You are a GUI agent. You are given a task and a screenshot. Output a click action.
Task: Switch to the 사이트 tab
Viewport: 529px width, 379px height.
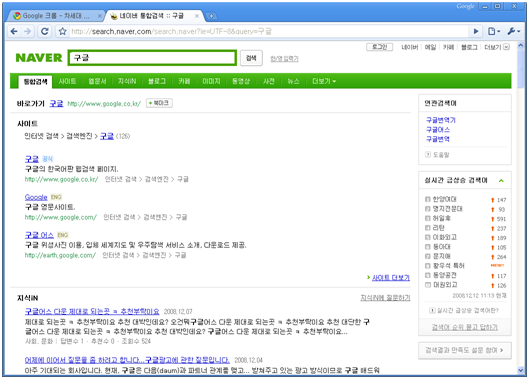click(67, 81)
